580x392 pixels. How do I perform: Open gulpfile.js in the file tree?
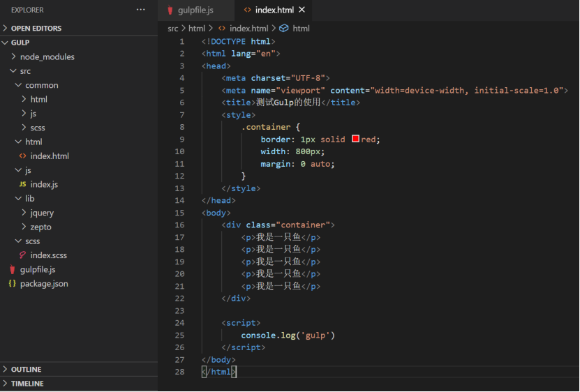[79, 270]
